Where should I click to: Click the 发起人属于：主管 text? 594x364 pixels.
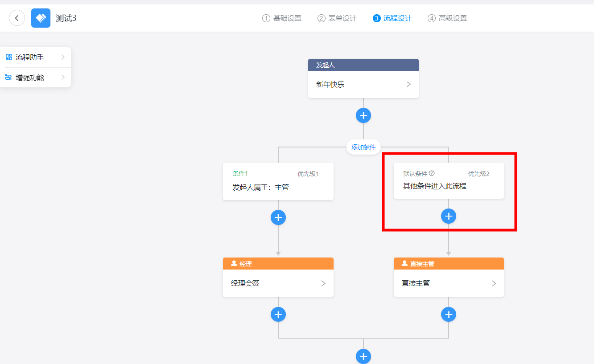pos(260,188)
